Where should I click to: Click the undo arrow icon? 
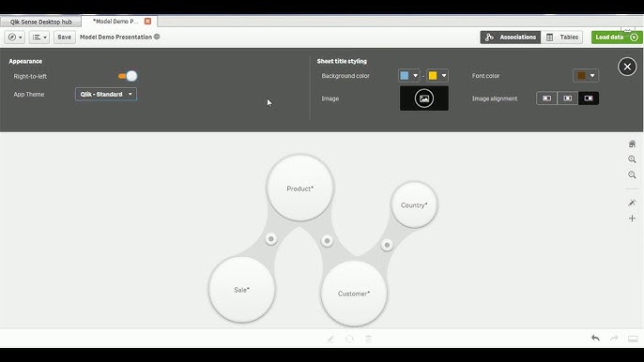(595, 339)
